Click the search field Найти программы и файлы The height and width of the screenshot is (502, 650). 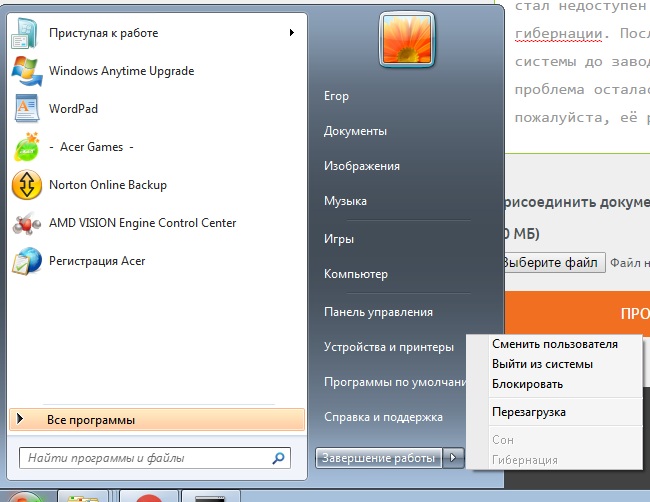tap(155, 458)
